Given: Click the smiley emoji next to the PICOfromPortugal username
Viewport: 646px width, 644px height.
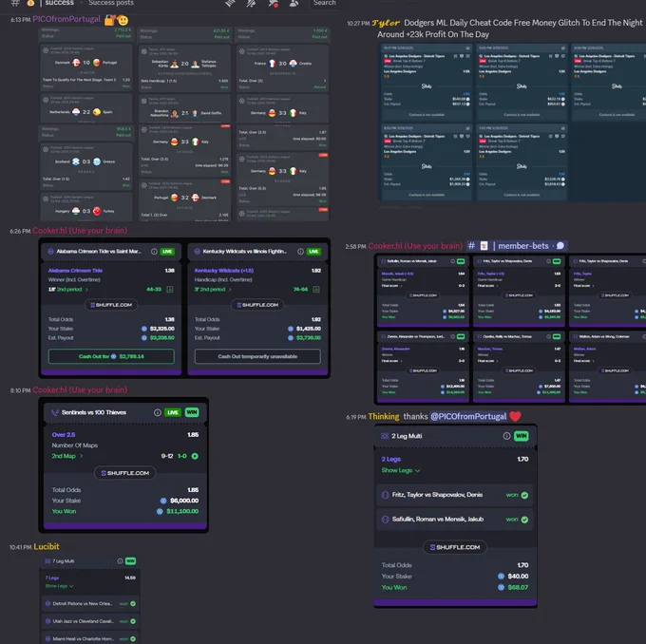Looking at the screenshot, I should 123,20.
